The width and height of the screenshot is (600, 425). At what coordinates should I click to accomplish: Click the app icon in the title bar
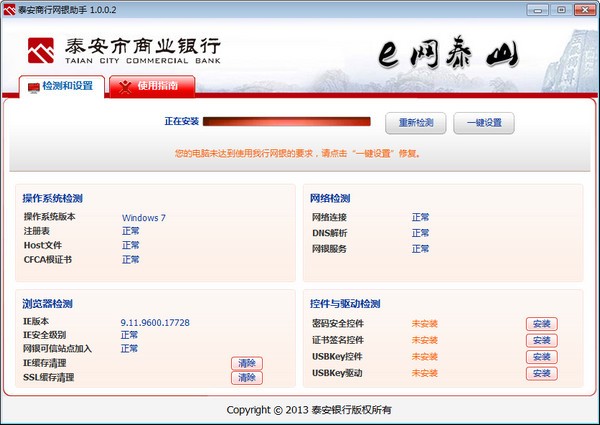(x=10, y=9)
